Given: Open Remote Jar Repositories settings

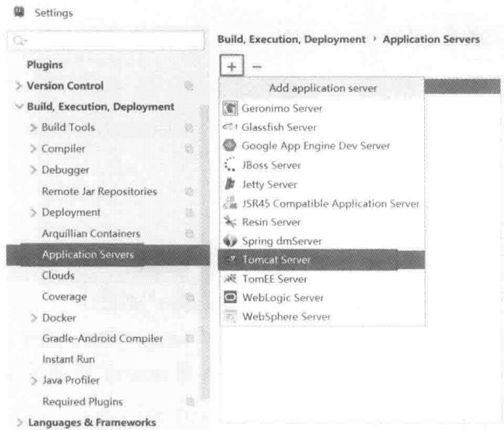Looking at the screenshot, I should (x=99, y=191).
